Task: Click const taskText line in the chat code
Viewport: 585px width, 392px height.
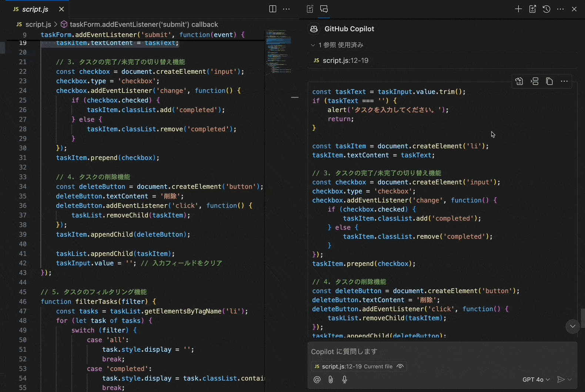Action: [x=389, y=92]
